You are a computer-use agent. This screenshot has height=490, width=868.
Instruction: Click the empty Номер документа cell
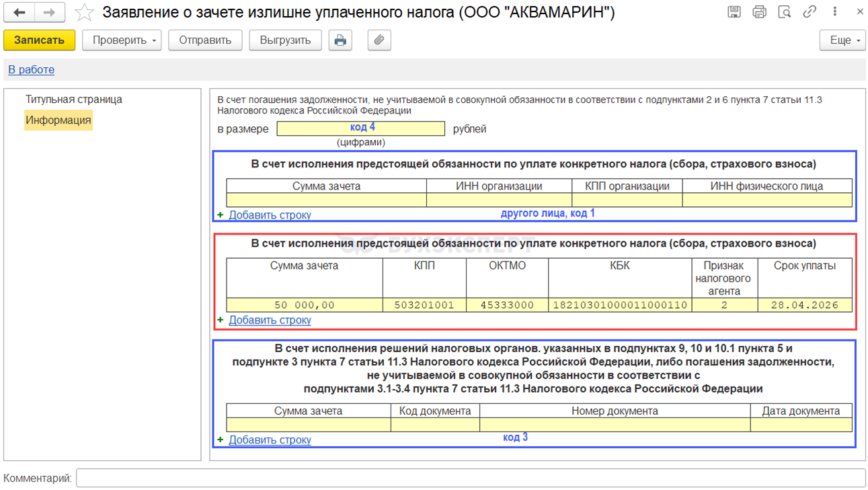pyautogui.click(x=615, y=424)
